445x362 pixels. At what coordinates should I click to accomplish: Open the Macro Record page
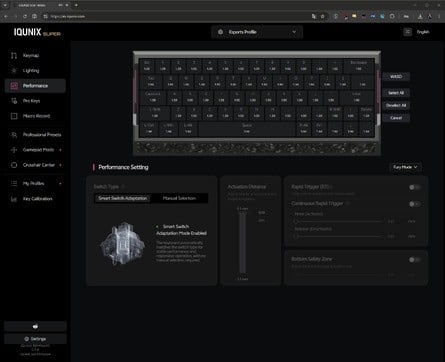click(x=35, y=116)
